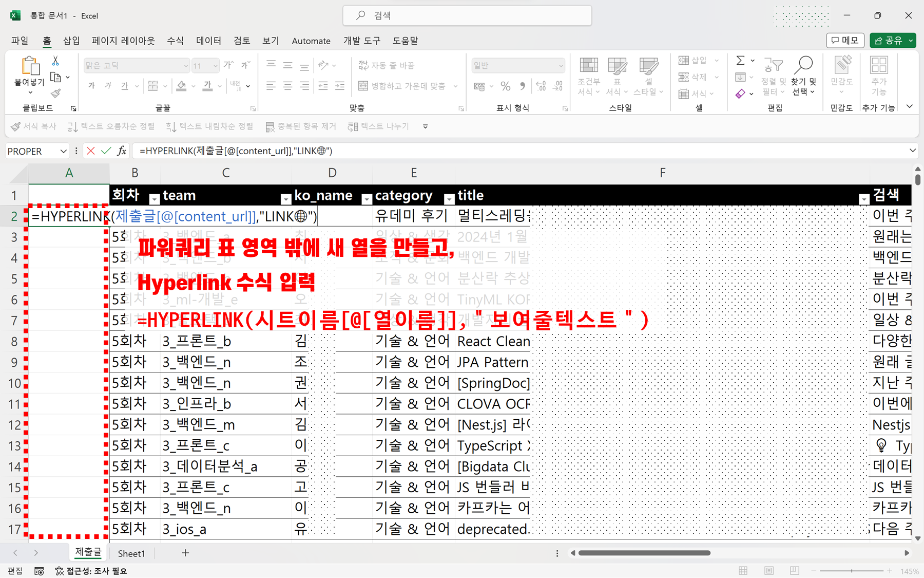Image resolution: width=924 pixels, height=578 pixels.
Task: Click the 메모 (Comments) button
Action: (x=845, y=40)
